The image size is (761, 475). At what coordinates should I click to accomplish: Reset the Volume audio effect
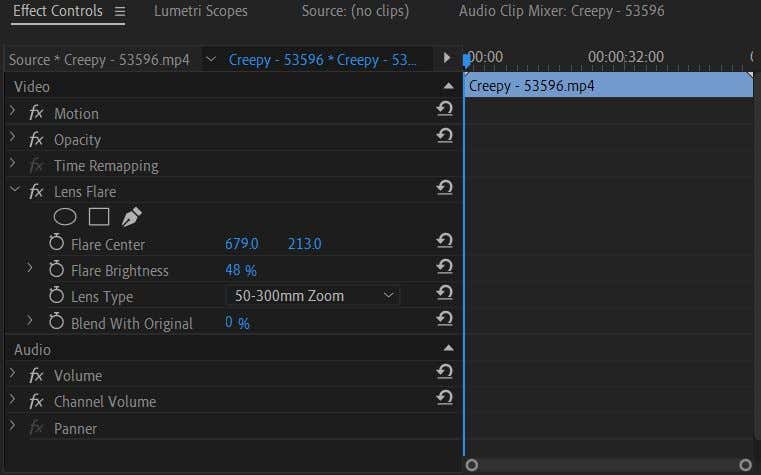click(445, 373)
